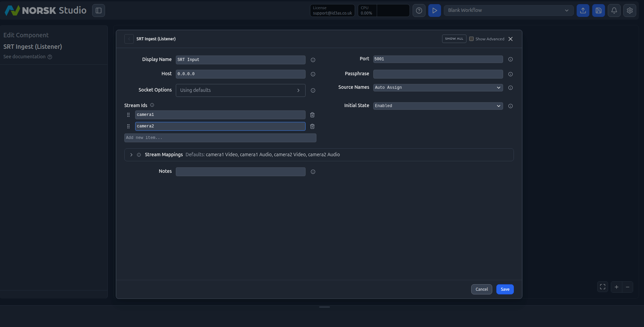The image size is (644, 327).
Task: Click the Port input field
Action: point(438,59)
